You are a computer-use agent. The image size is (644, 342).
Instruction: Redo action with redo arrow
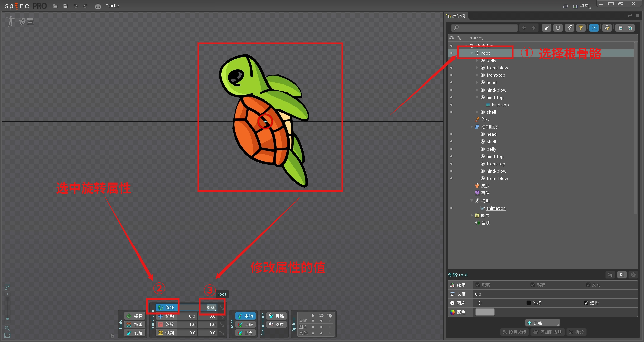coord(86,6)
